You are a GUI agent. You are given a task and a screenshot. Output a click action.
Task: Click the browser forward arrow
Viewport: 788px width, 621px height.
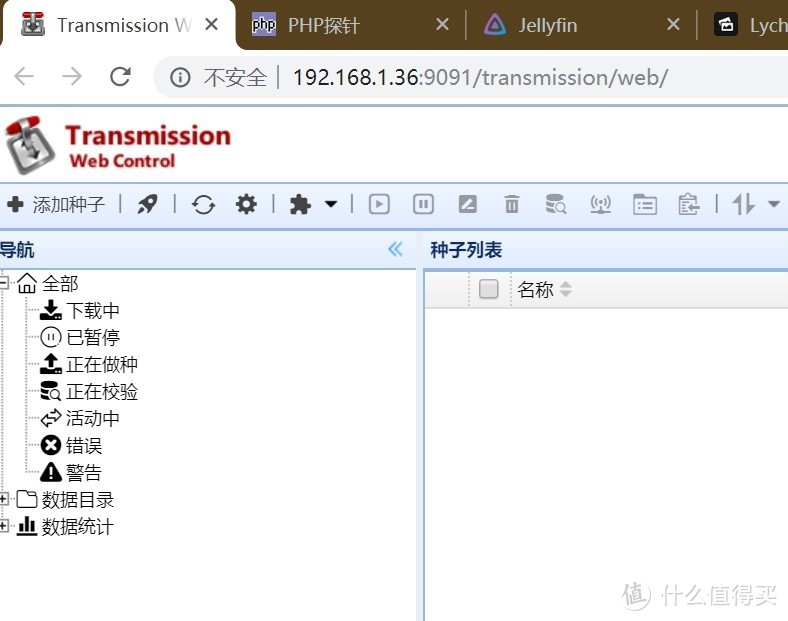point(72,77)
